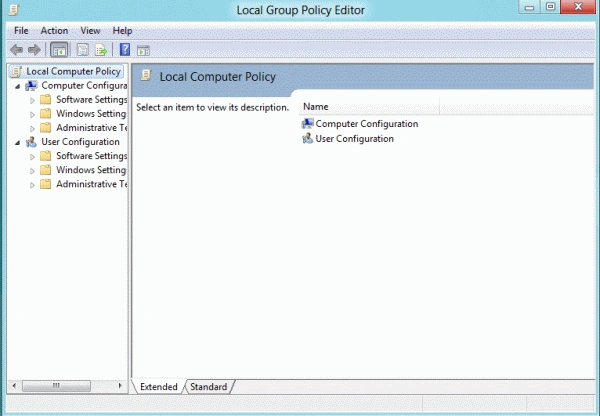
Task: Click the Local Computer Policy scroll icon in the tree
Action: [16, 72]
